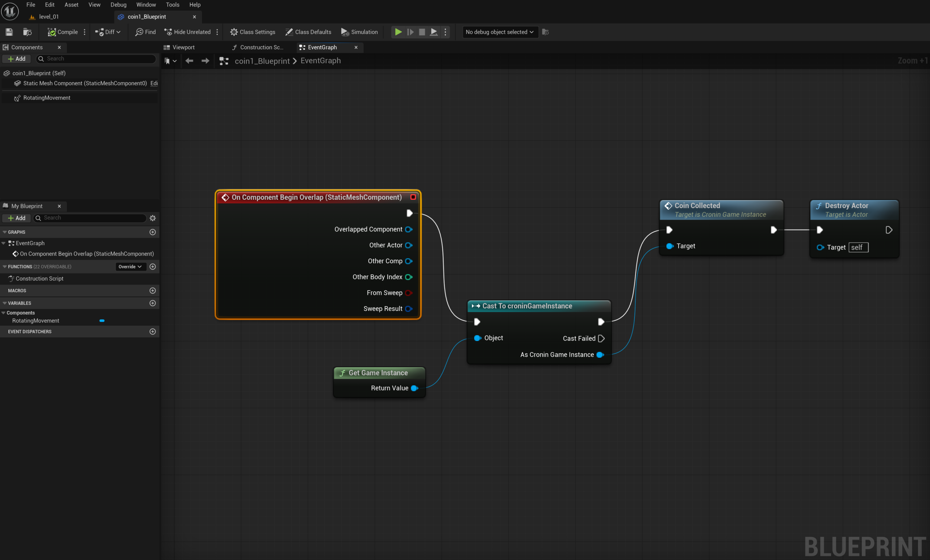This screenshot has height=560, width=930.
Task: Toggle Hide Unrelated nodes
Action: click(187, 32)
